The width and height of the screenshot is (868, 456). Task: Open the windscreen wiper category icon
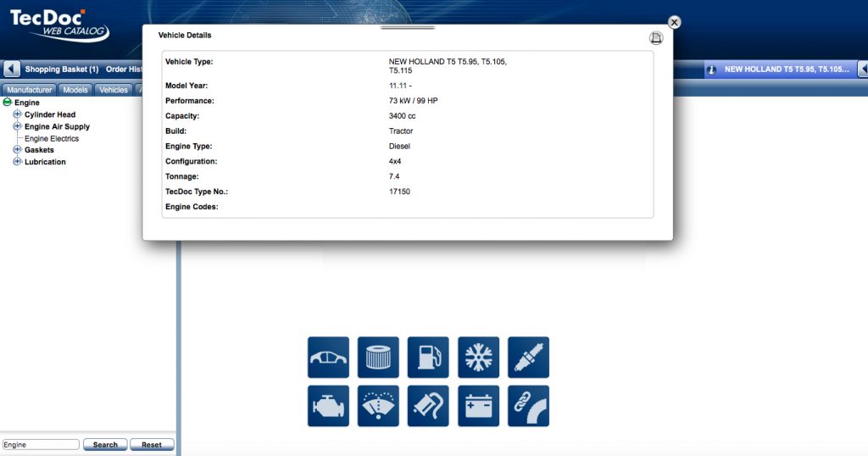coord(378,406)
